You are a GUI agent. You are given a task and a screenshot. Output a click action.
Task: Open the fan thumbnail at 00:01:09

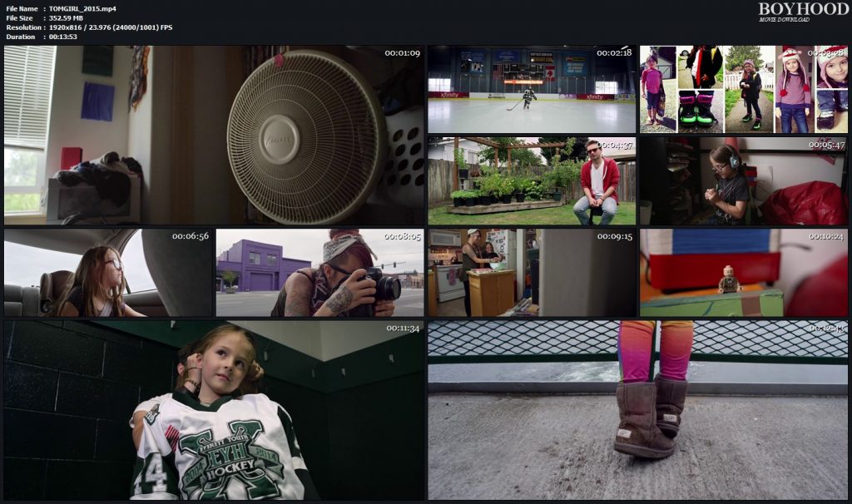[x=214, y=135]
